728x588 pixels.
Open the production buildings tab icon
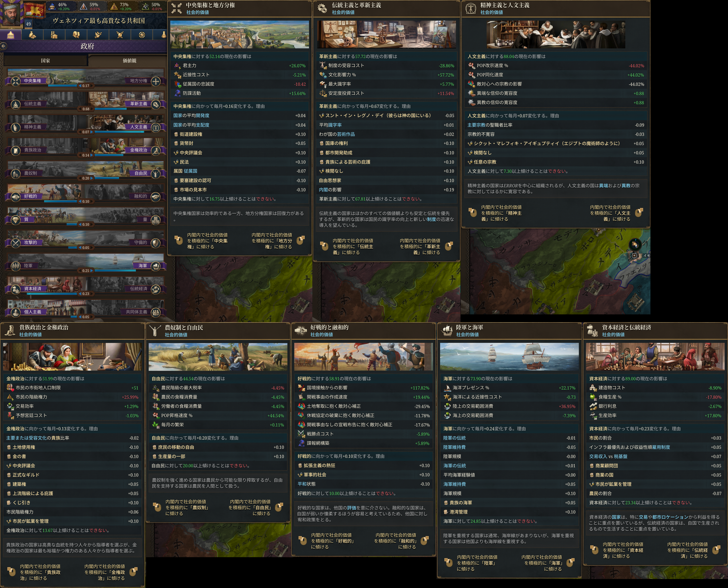tap(54, 35)
